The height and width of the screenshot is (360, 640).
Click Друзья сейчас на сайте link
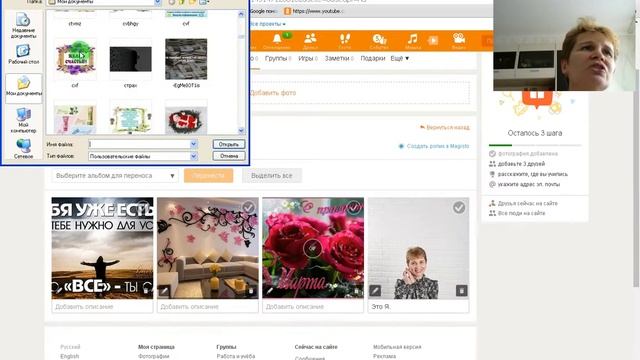point(527,203)
